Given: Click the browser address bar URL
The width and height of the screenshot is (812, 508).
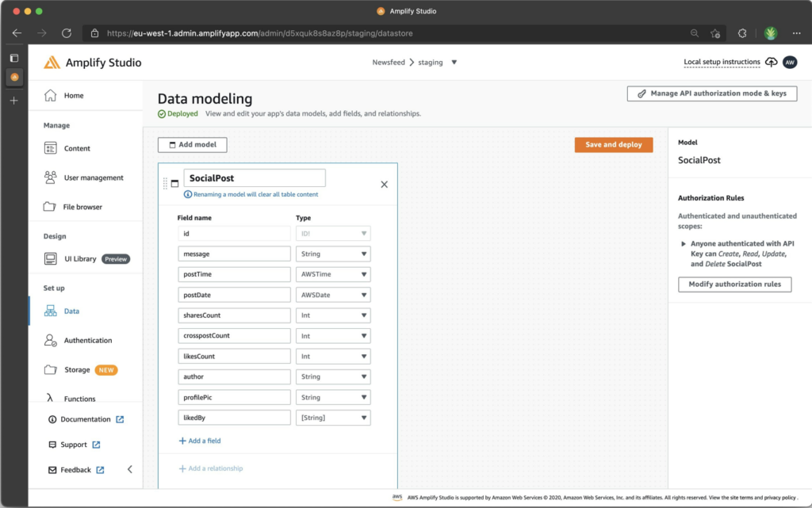Looking at the screenshot, I should pos(260,33).
